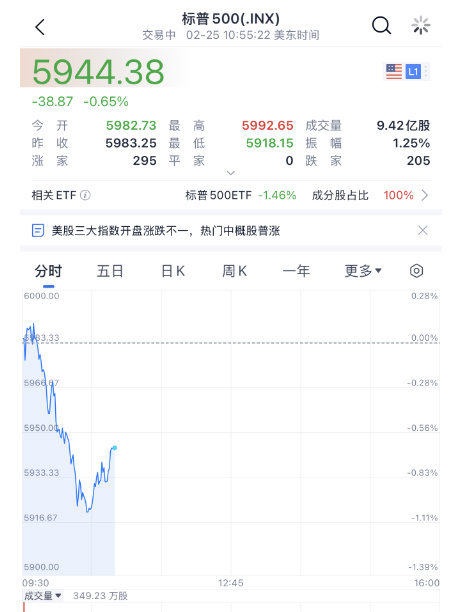This screenshot has width=462, height=612.
Task: Tap the back arrow icon
Action: pos(40,27)
